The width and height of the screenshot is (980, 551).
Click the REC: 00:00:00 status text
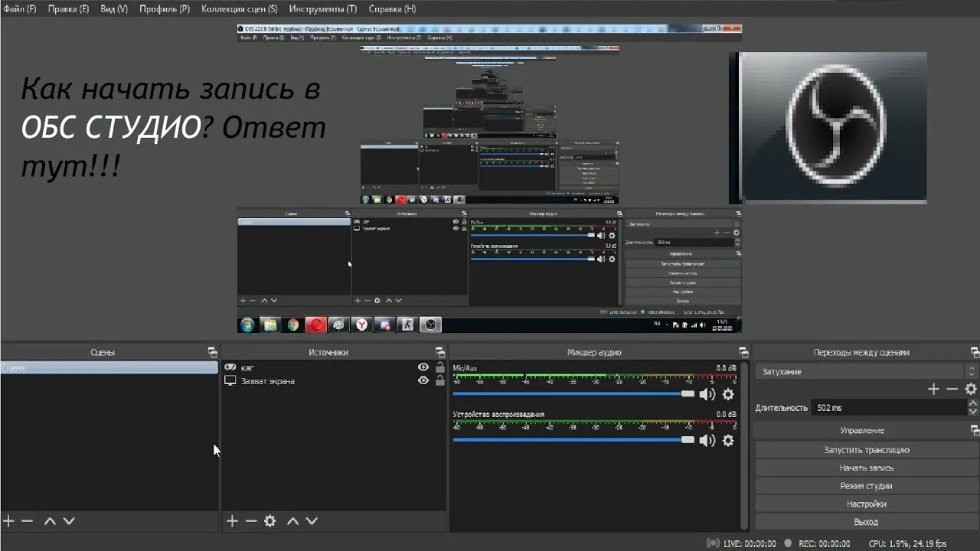tap(824, 544)
